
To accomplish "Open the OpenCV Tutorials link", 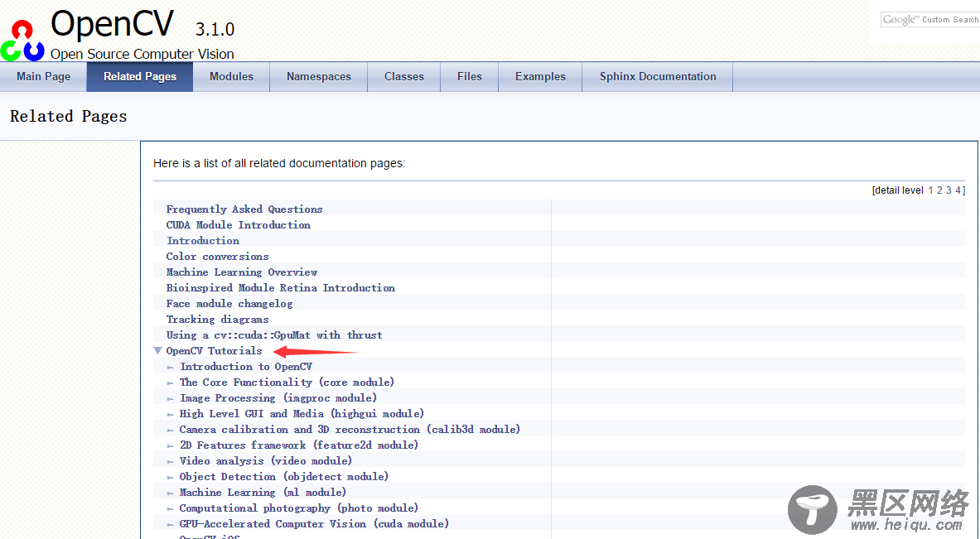I will (x=215, y=351).
